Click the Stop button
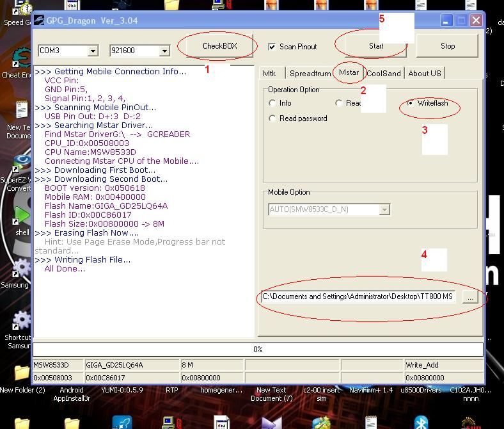The image size is (504, 429). [x=448, y=46]
